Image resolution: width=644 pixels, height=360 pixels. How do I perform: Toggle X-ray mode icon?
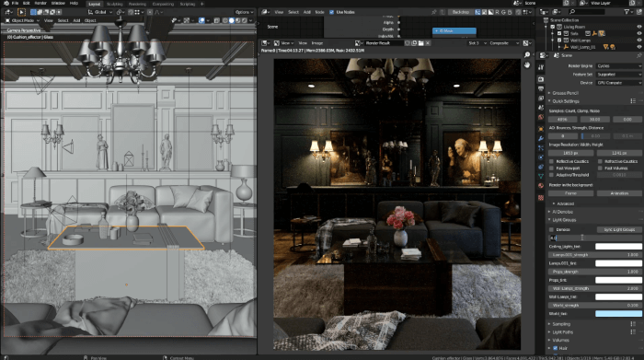click(217, 20)
